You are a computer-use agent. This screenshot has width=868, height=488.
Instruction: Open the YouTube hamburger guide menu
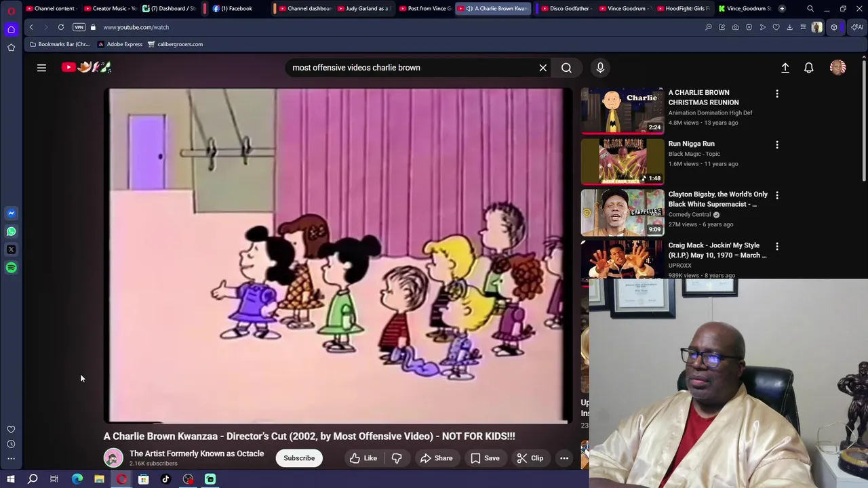pyautogui.click(x=41, y=68)
